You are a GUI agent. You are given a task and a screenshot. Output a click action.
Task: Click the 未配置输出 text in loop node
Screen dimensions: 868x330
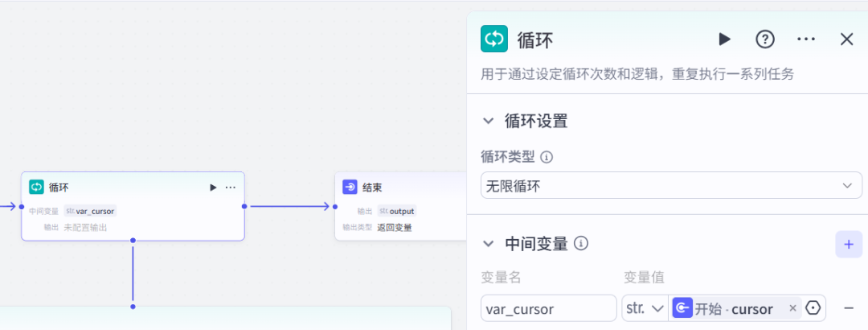click(x=85, y=228)
